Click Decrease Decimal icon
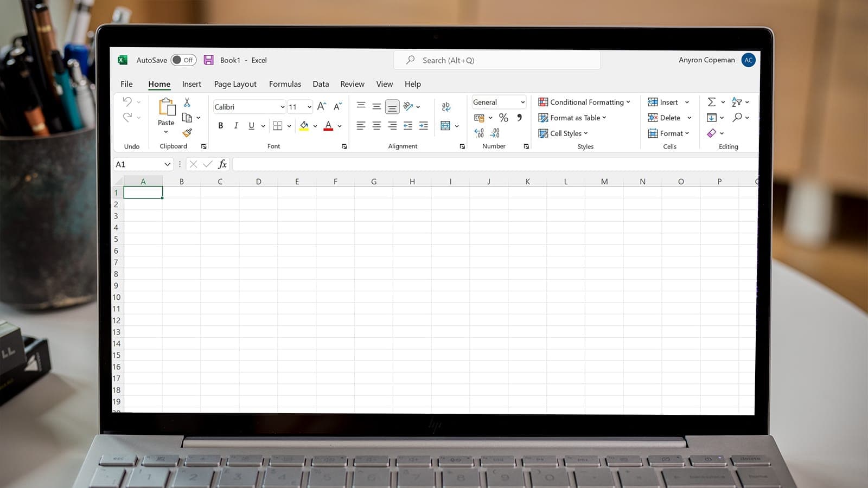This screenshot has height=488, width=868. coord(495,133)
